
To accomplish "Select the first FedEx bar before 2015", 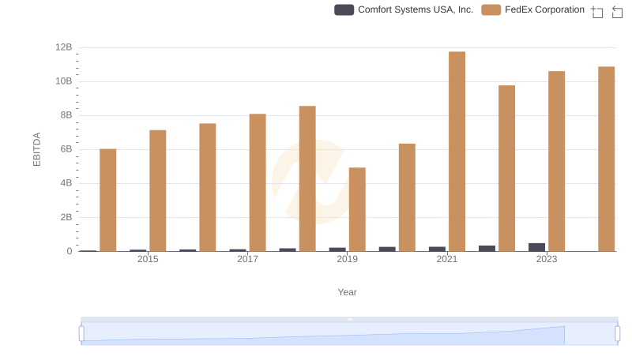I will 108,200.
